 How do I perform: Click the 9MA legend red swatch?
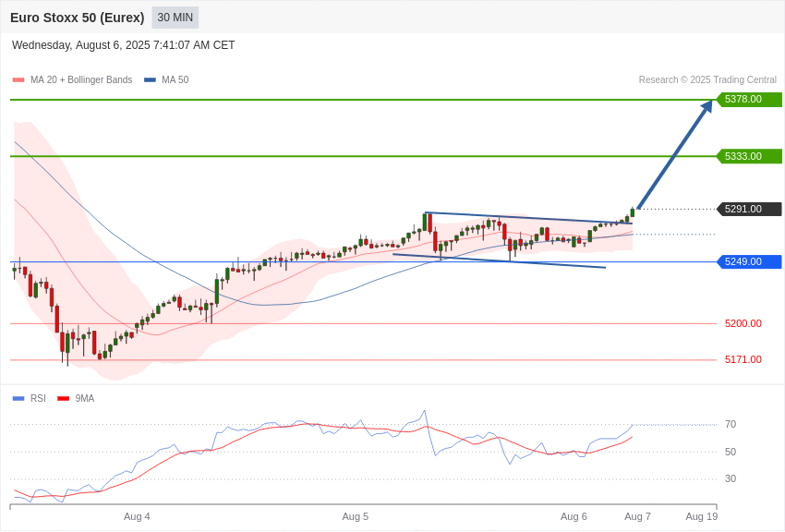pyautogui.click(x=63, y=398)
